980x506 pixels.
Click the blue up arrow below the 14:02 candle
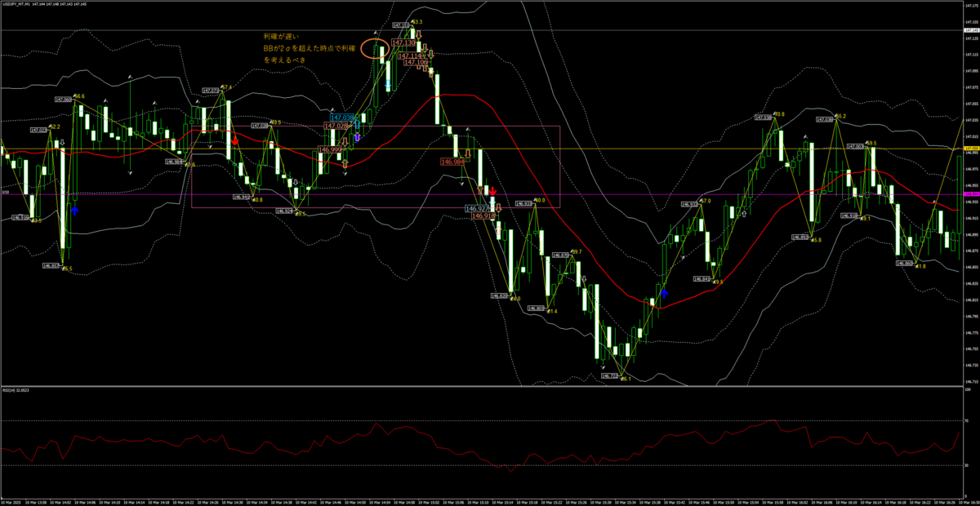tap(75, 210)
